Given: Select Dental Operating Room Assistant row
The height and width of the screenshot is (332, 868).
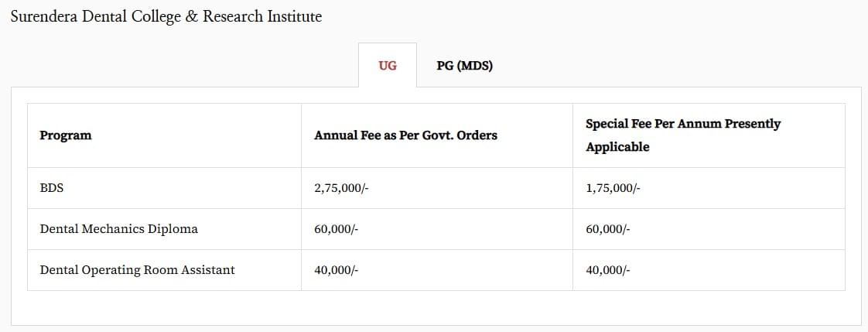Looking at the screenshot, I should tap(137, 270).
